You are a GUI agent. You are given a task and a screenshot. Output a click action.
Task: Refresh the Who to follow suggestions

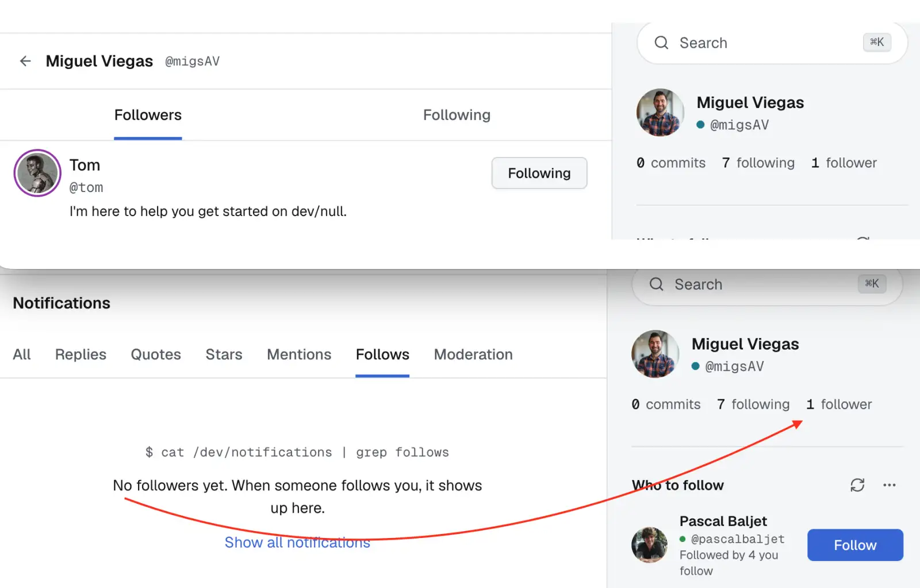click(x=857, y=485)
